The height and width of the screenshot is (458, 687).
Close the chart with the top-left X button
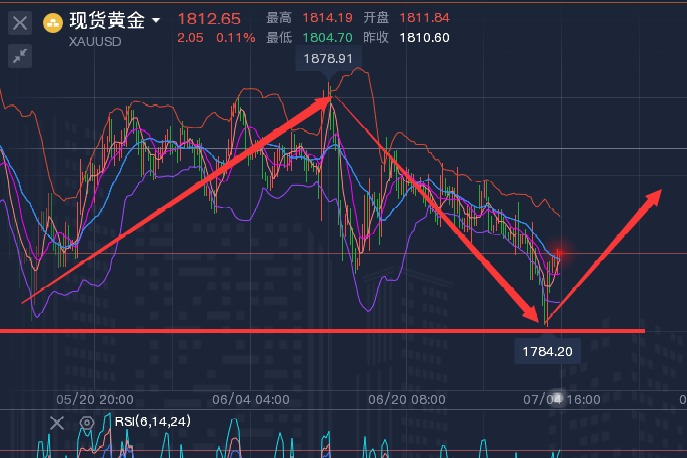[x=19, y=21]
